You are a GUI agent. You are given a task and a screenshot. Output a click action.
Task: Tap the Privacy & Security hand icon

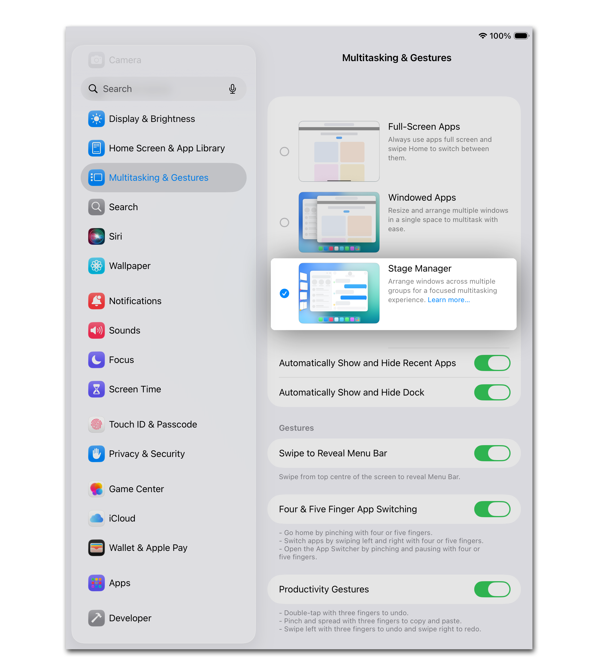coord(96,453)
